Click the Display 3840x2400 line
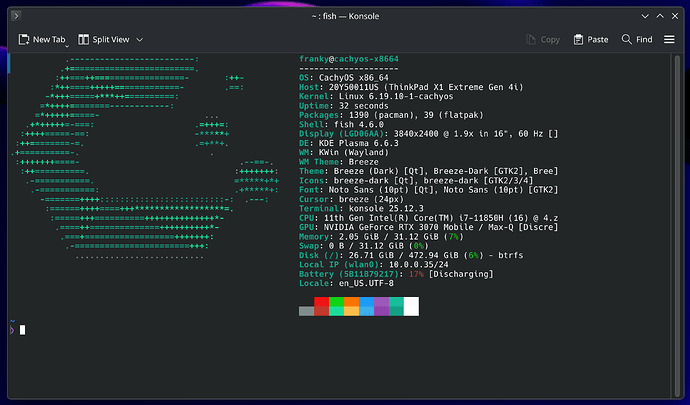 [x=428, y=134]
